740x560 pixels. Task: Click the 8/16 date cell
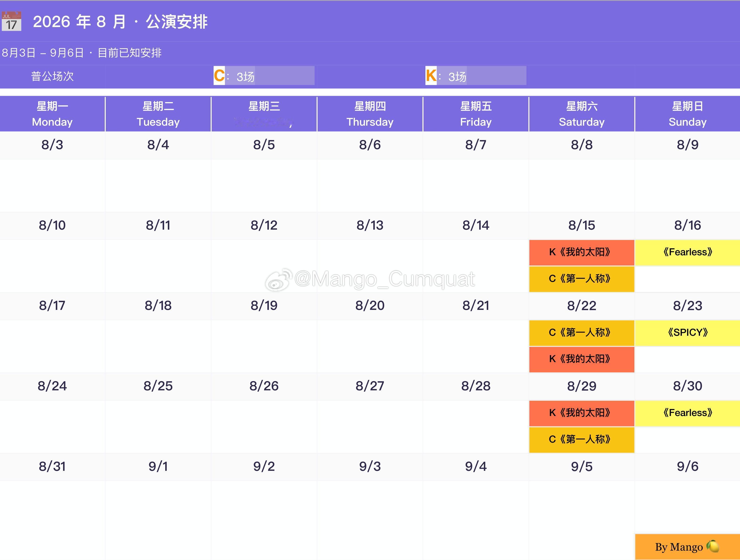tap(688, 225)
